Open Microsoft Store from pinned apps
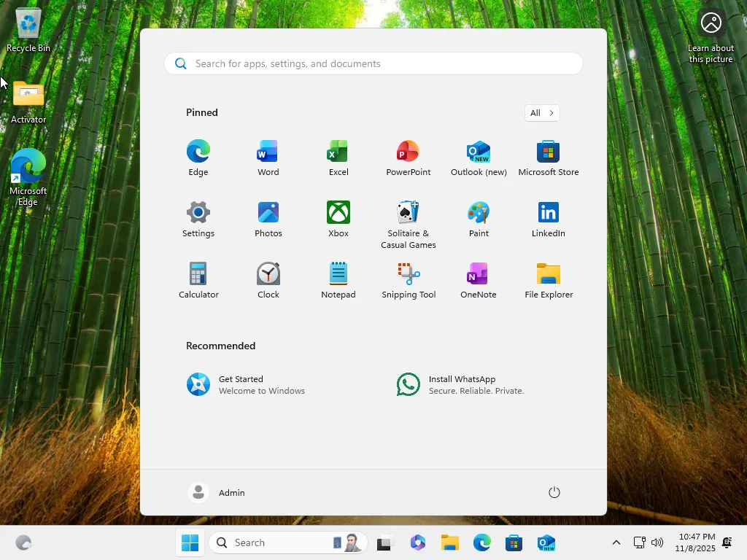 [549, 157]
